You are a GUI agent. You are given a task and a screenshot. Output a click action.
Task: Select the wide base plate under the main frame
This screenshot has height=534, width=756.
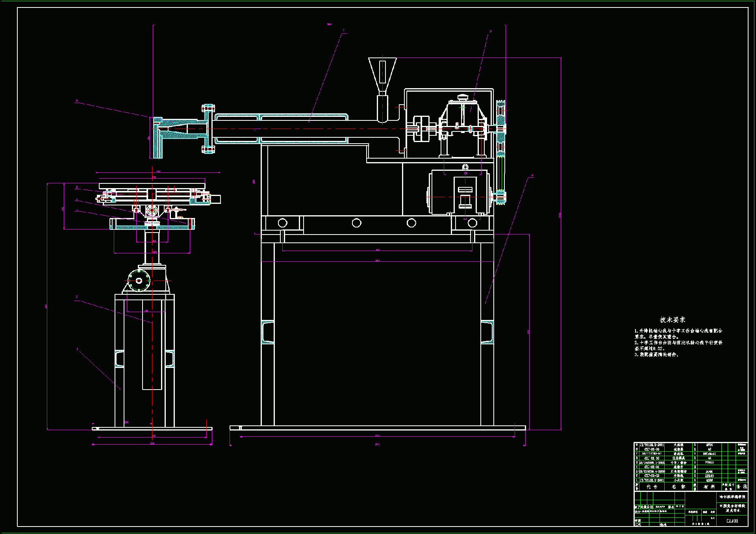(x=377, y=428)
